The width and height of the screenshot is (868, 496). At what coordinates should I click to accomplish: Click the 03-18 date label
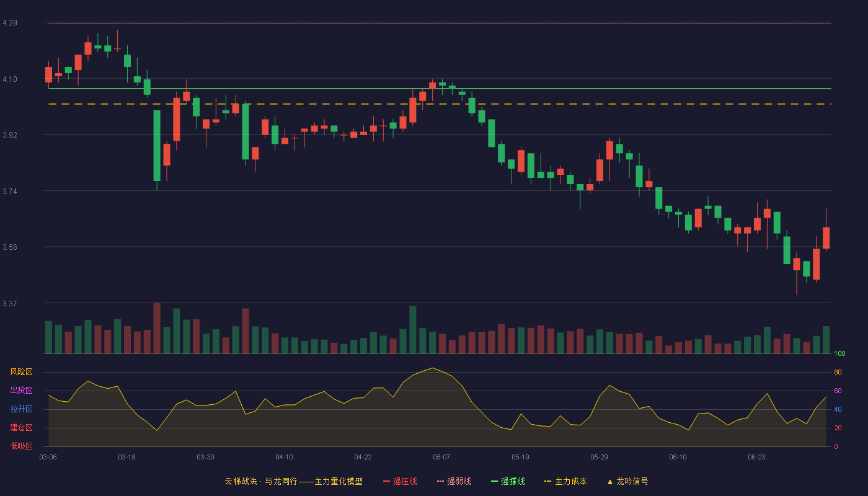coord(126,457)
